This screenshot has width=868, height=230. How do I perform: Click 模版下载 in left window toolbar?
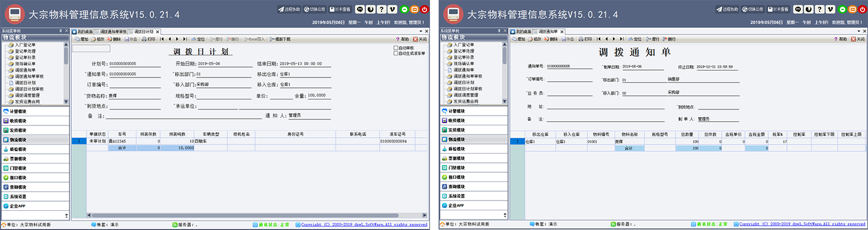280,39
